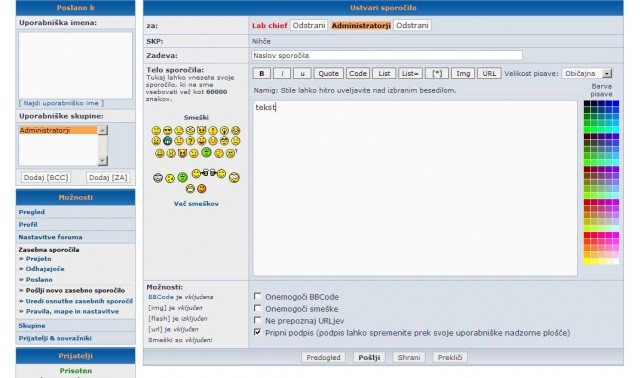Pick the pure yellow bottom-left color swatch
Image resolution: width=640 pixels, height=378 pixels.
pos(587,261)
